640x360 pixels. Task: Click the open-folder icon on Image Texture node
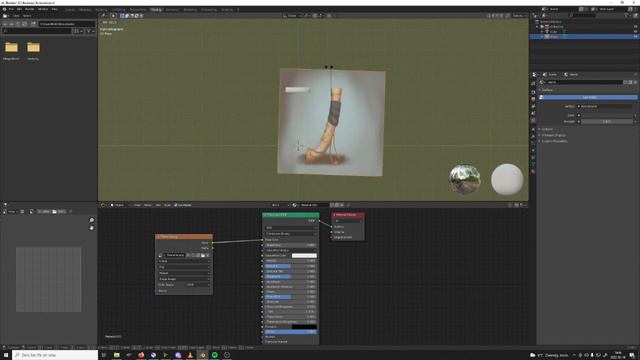(203, 256)
